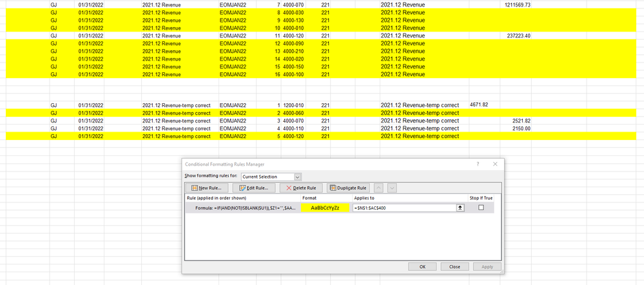Viewport: 644px width, 285px height.
Task: Select account cell 4000-090
Action: point(294,44)
